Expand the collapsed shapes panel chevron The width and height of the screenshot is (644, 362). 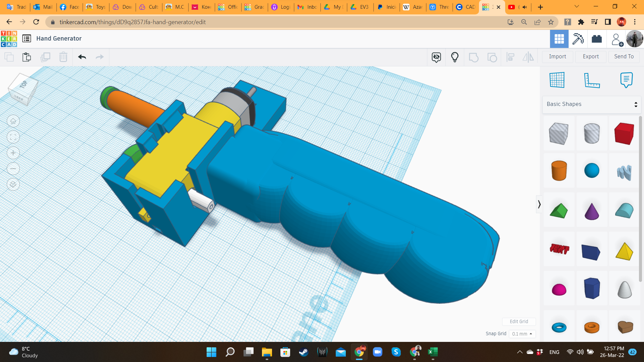click(x=539, y=204)
